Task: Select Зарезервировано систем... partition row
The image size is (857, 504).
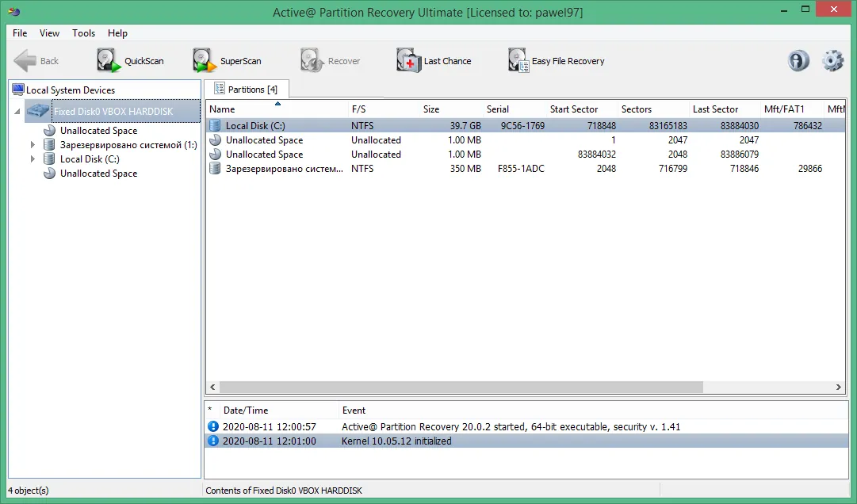Action: 526,169
